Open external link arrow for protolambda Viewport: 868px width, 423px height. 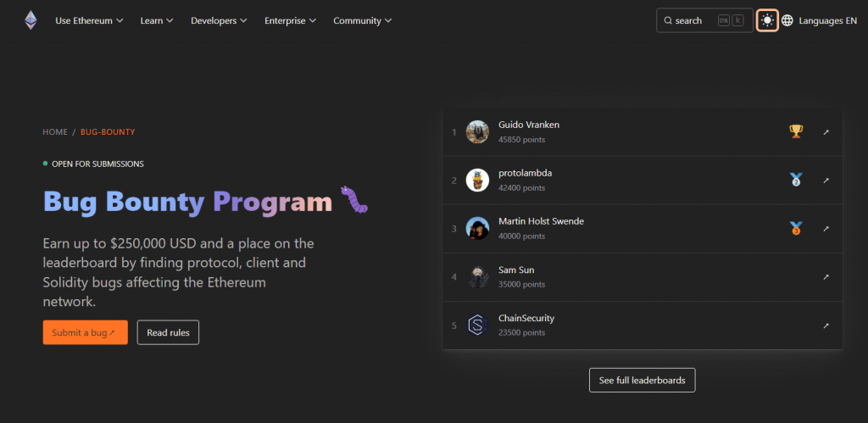tap(826, 181)
